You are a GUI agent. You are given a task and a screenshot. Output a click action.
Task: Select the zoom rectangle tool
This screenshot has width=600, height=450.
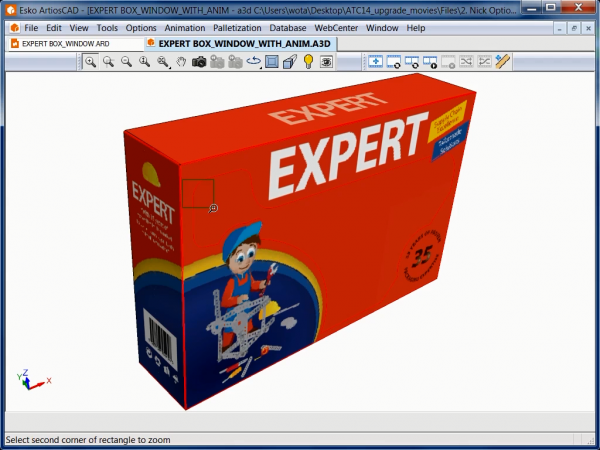pyautogui.click(x=90, y=62)
